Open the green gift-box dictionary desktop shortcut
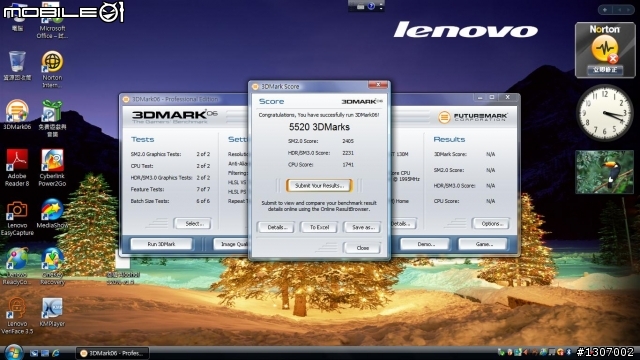 pyautogui.click(x=52, y=118)
